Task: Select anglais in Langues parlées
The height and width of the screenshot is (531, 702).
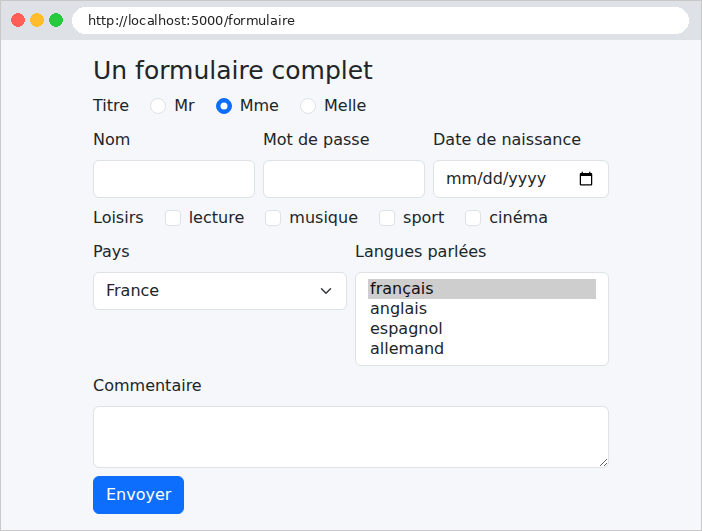Action: point(482,309)
